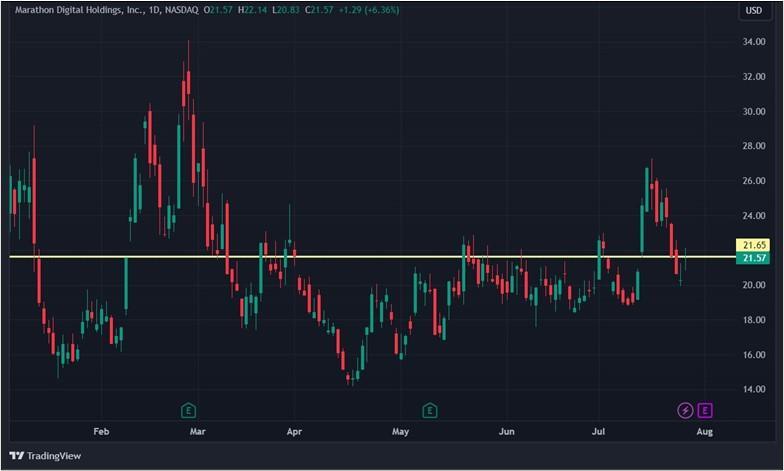784x471 pixels.
Task: Click the purple lightning bolt event icon
Action: coord(685,410)
